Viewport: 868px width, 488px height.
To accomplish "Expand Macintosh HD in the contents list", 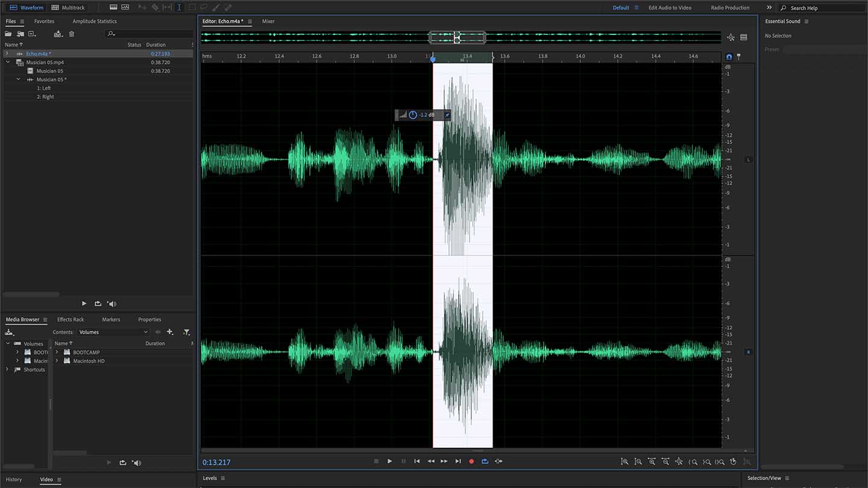I will tap(57, 361).
